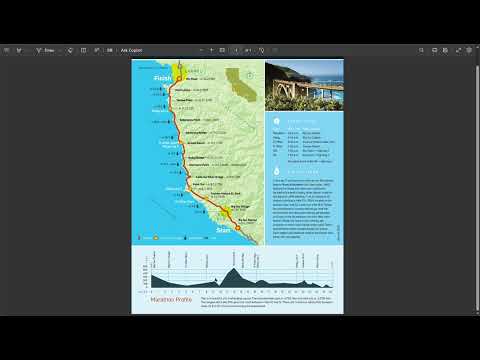
Task: Click Ask Copilot button
Action: click(x=131, y=50)
